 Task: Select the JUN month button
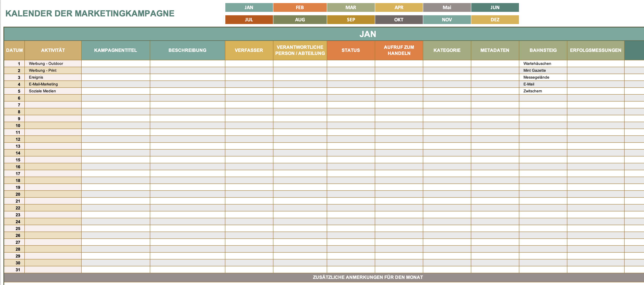495,7
